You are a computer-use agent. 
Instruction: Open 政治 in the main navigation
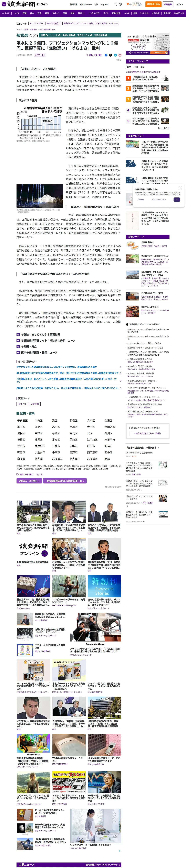click(x=40, y=13)
